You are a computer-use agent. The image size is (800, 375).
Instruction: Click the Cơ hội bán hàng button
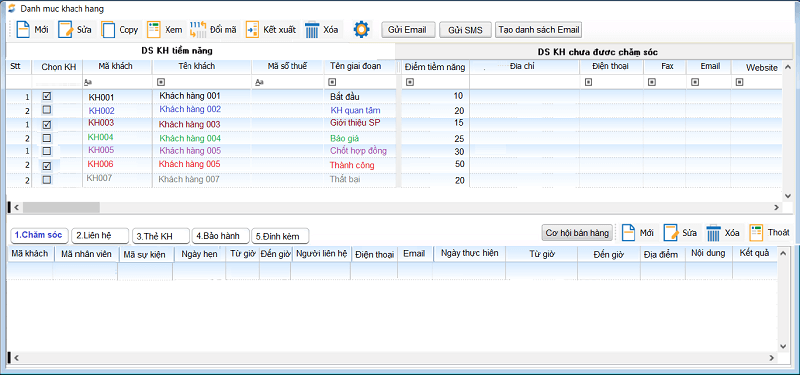577,233
